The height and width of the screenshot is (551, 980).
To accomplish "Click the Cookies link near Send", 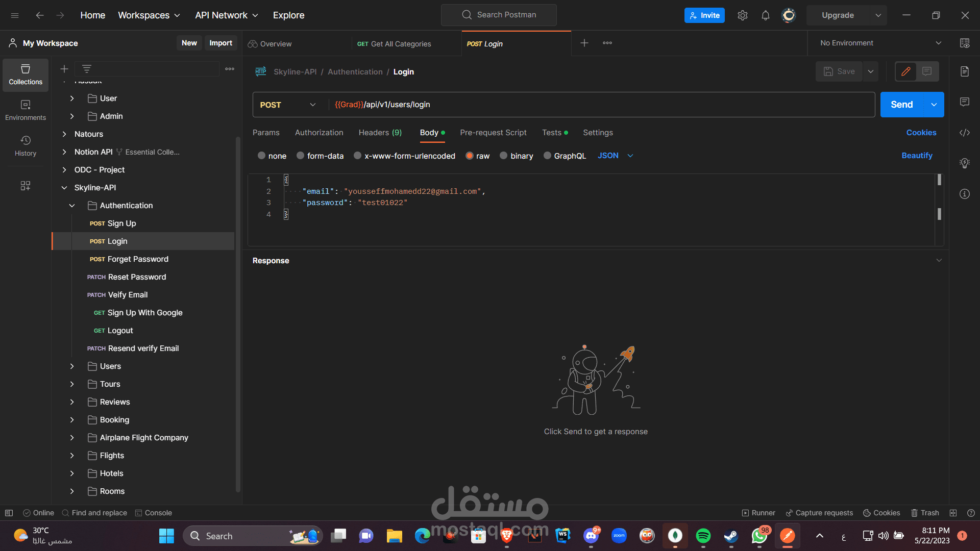I will point(921,133).
